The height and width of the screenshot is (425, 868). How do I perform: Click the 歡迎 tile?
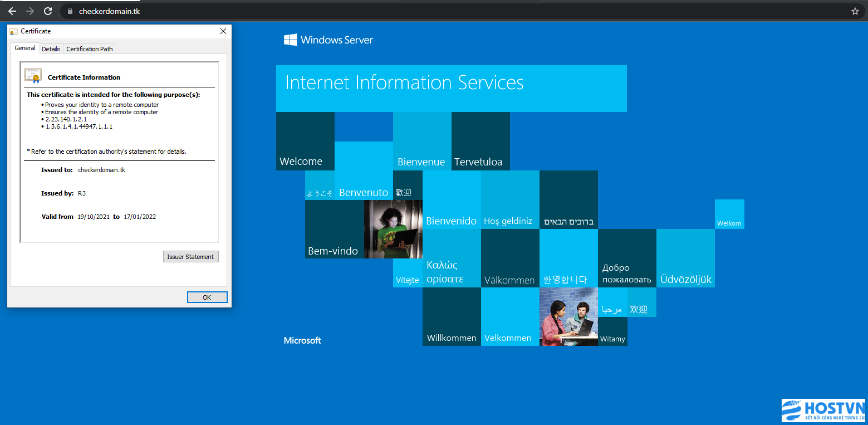(x=408, y=185)
